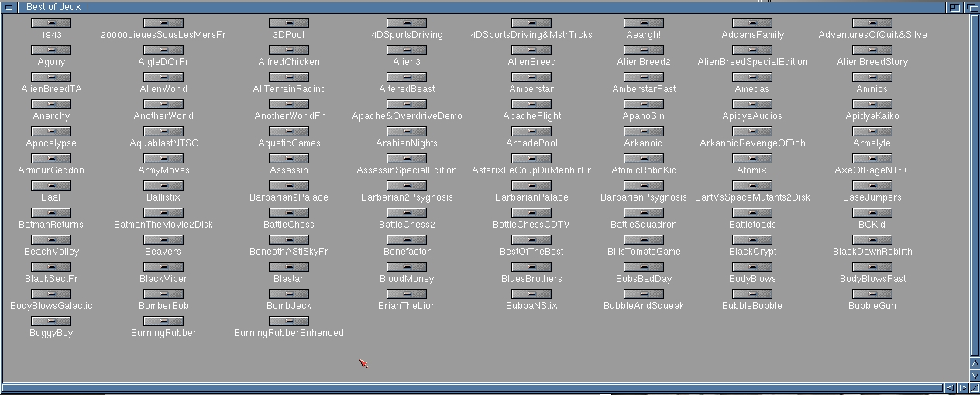Select the 3DPool drawer icon

(289, 23)
